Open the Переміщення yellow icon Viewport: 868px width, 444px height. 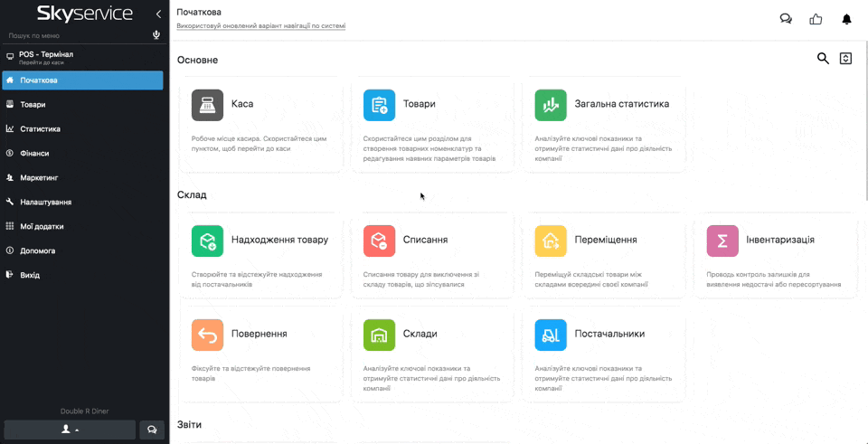click(x=551, y=241)
